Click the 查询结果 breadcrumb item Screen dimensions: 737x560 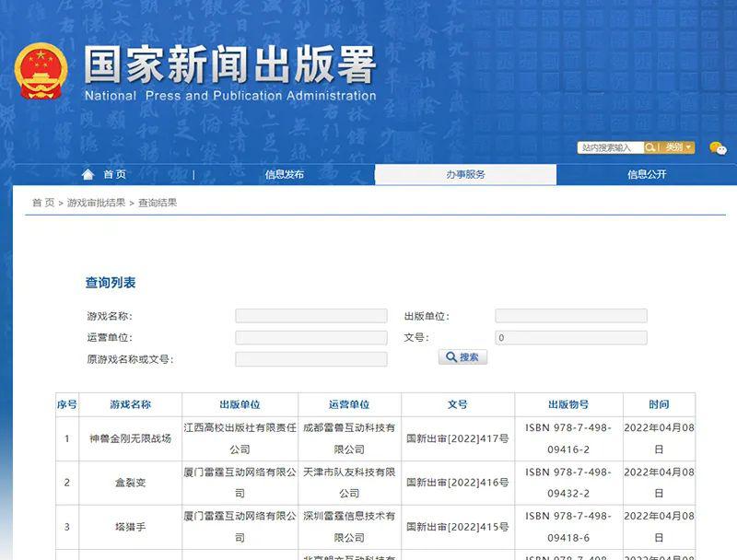(x=158, y=203)
